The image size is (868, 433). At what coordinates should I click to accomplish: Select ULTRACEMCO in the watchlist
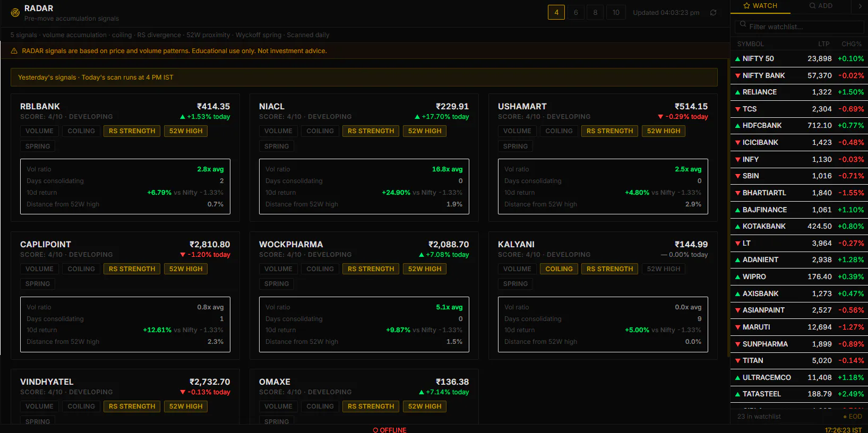799,377
